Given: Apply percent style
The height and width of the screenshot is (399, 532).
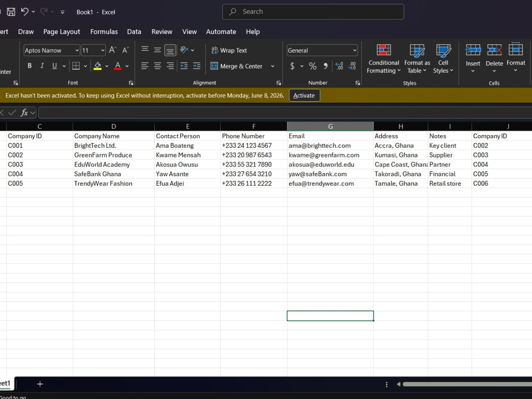Looking at the screenshot, I should point(312,66).
